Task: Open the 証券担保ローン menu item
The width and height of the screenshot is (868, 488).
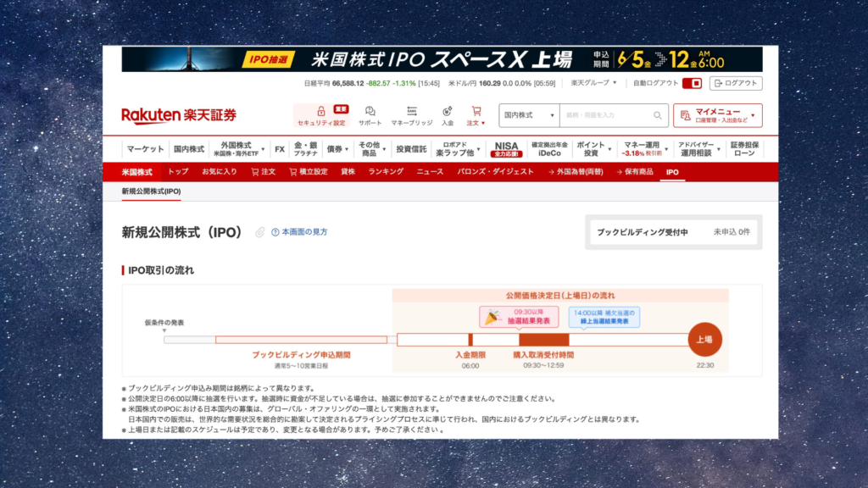Action: [x=744, y=149]
